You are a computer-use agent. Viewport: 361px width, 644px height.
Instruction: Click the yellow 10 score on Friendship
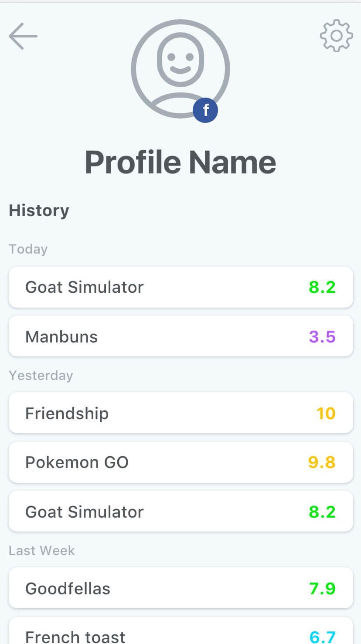point(326,413)
